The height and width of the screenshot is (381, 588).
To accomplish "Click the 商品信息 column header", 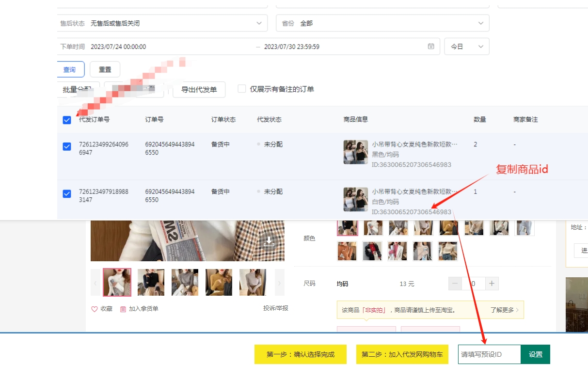I will pos(356,119).
